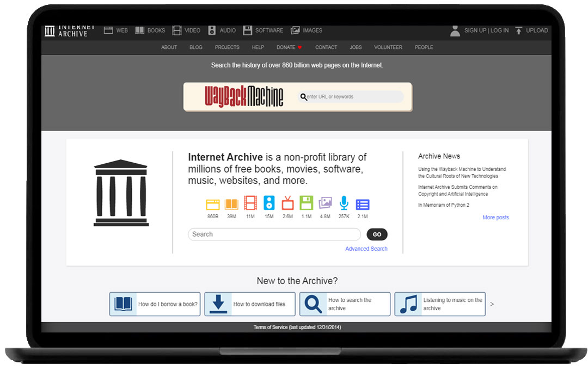Click the SOFTWARE header label
This screenshot has height=370, width=588.
(269, 30)
